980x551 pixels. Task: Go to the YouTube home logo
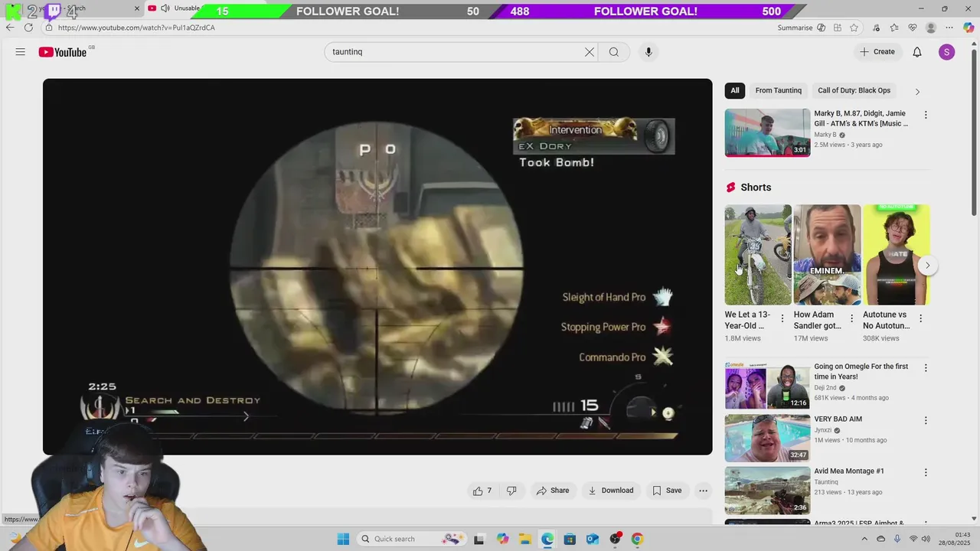coord(63,52)
